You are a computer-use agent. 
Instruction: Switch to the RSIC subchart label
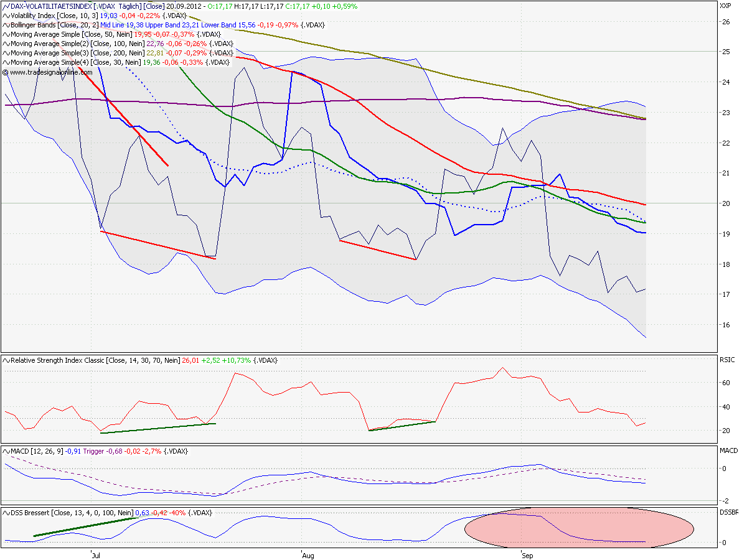726,360
